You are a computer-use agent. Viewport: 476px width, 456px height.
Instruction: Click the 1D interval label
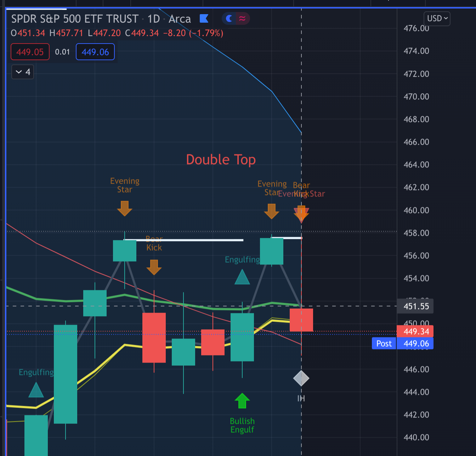point(154,19)
